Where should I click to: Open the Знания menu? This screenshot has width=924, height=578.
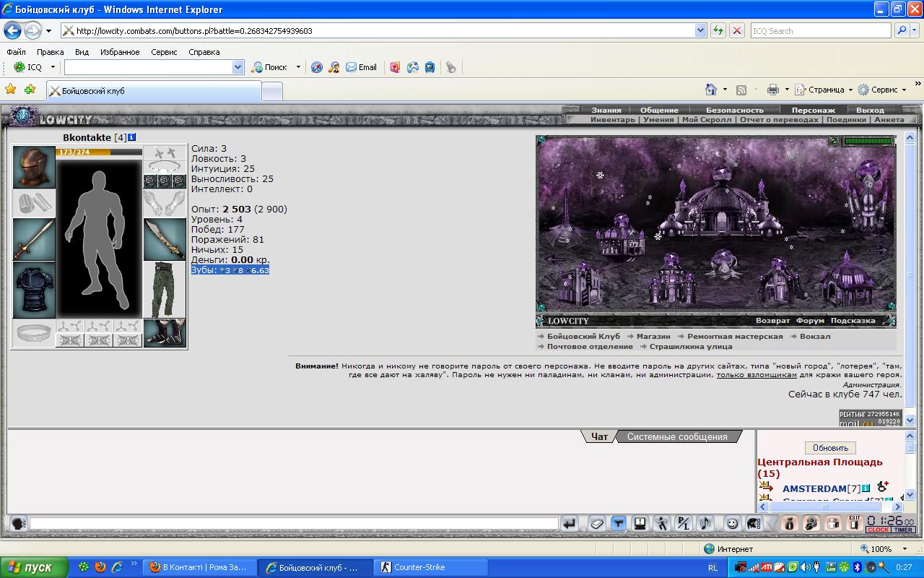click(606, 111)
